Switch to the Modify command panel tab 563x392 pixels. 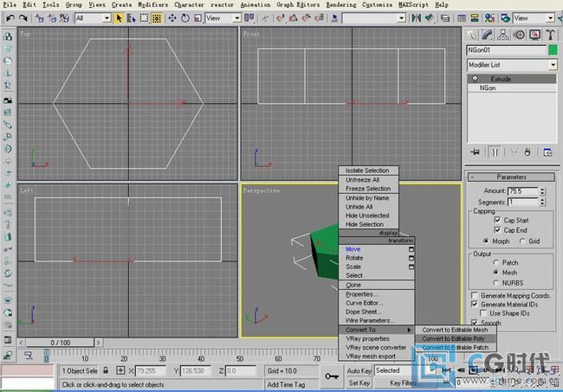pyautogui.click(x=488, y=35)
